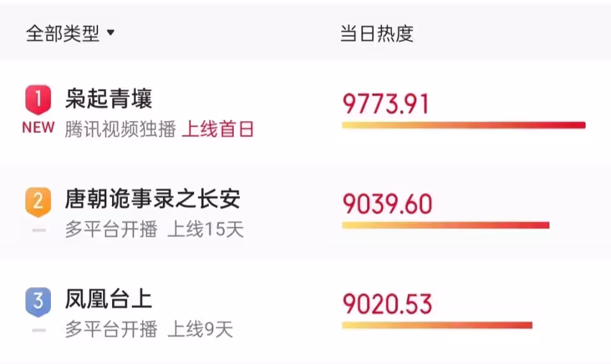The image size is (611, 364).
Task: Click the red rank 1 badge
Action: [x=38, y=100]
